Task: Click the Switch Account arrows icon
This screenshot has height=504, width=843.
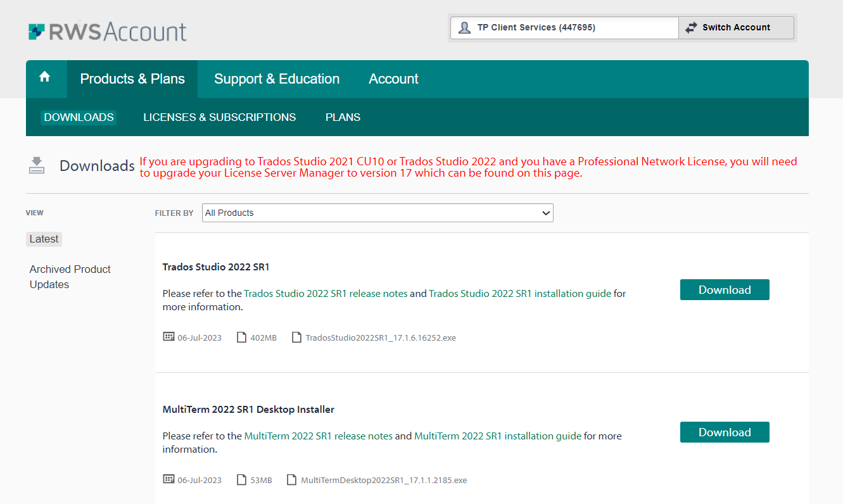Action: [x=691, y=27]
